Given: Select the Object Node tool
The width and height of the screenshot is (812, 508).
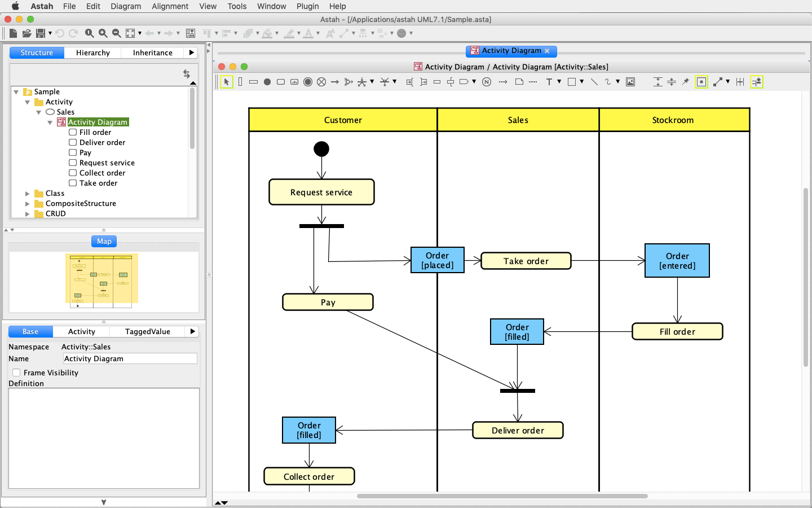Looking at the screenshot, I should (437, 82).
